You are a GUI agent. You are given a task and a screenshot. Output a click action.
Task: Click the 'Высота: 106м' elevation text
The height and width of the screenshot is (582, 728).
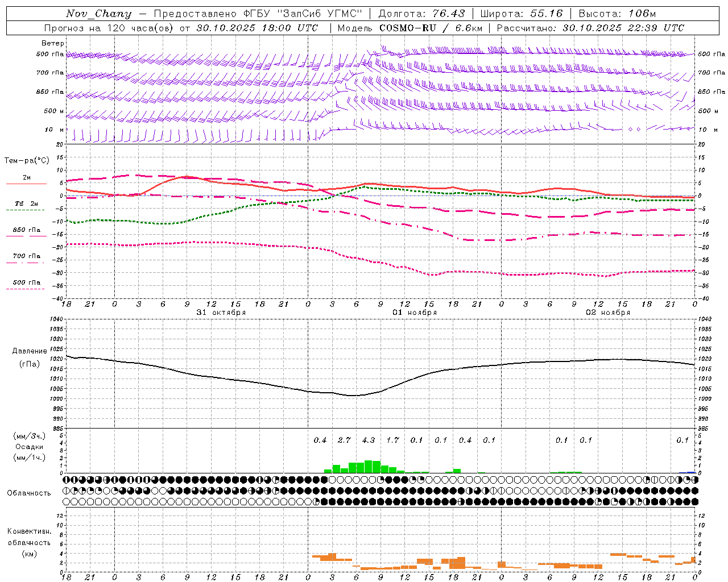pyautogui.click(x=617, y=14)
